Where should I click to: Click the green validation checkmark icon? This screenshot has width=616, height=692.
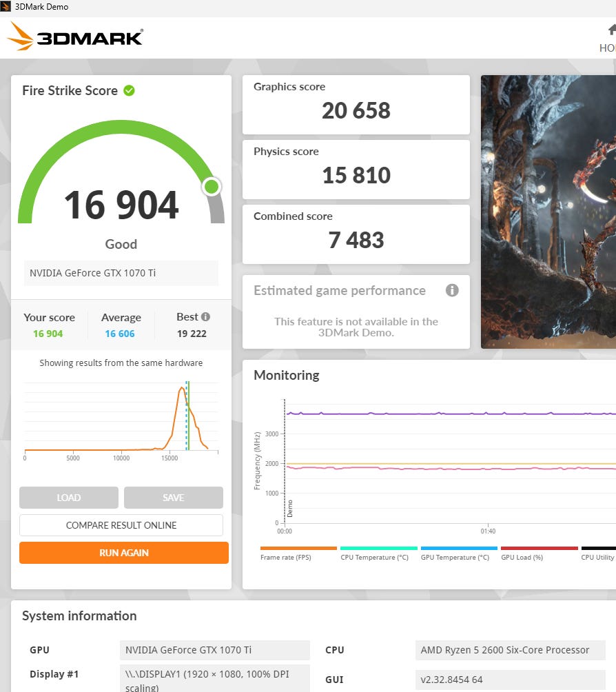129,90
